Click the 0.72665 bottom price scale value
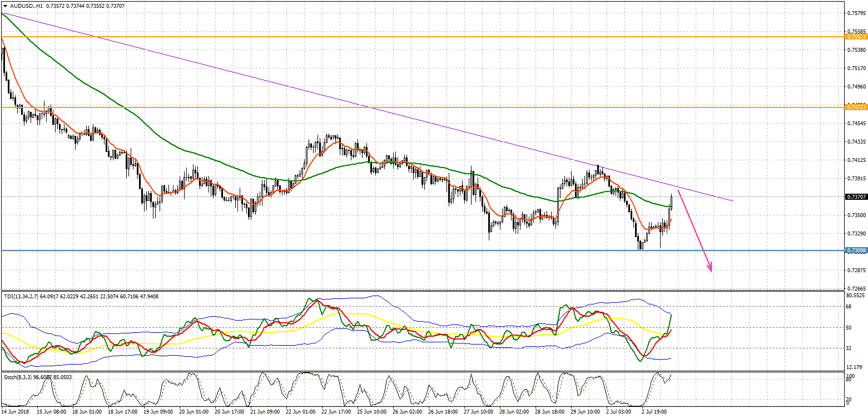This screenshot has height=418, width=868. [x=855, y=288]
